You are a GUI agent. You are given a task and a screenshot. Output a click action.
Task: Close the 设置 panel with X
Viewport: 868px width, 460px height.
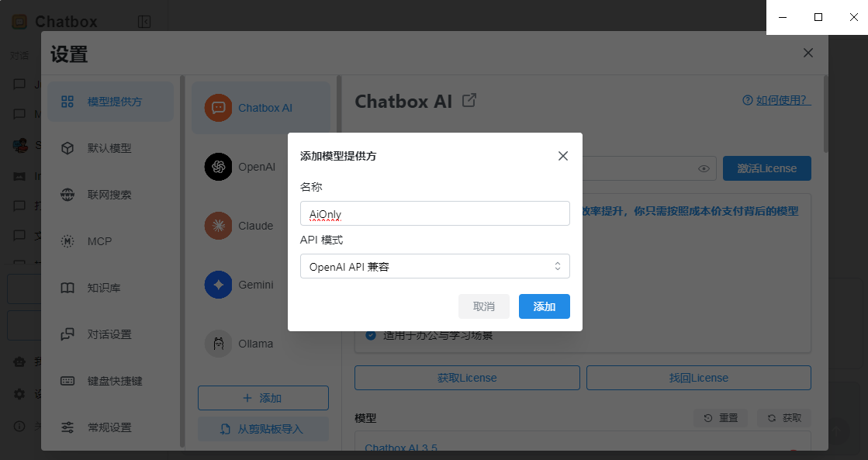[808, 53]
